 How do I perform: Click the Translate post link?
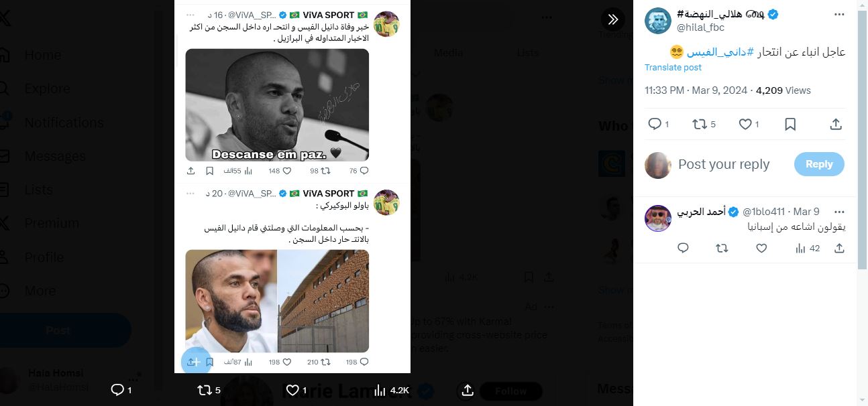point(673,68)
